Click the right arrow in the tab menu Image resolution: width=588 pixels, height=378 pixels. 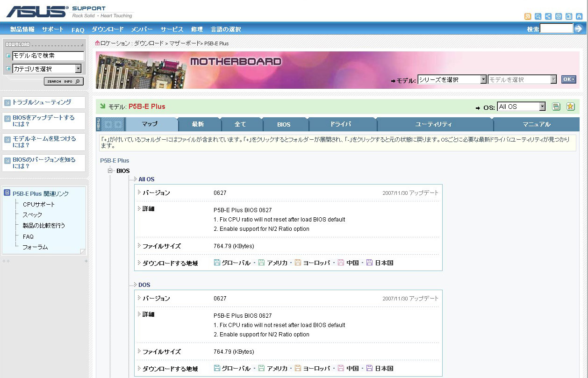click(118, 124)
